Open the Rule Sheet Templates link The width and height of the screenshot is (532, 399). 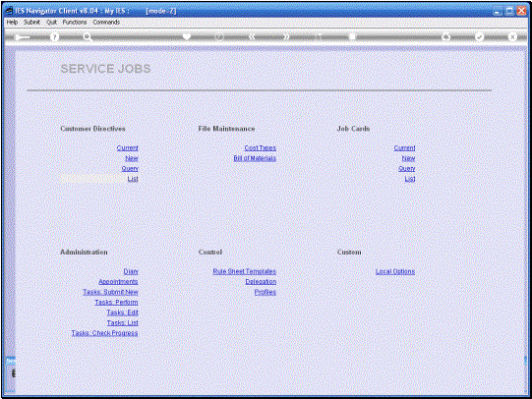click(245, 271)
